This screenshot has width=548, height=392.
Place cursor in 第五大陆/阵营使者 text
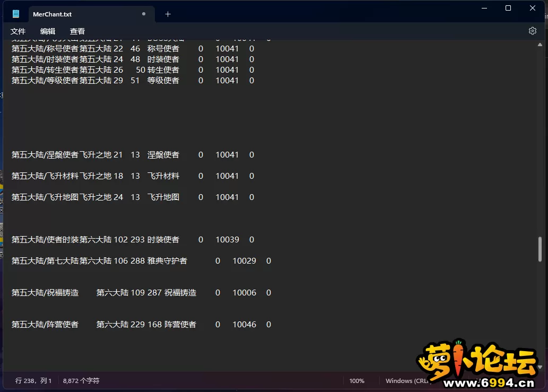coord(45,325)
